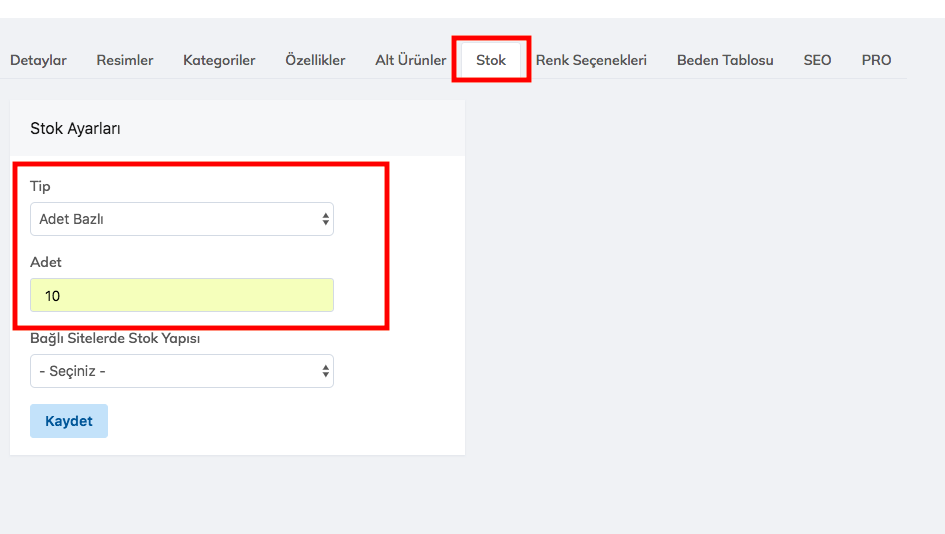This screenshot has height=534, width=945.
Task: Click the arrow icon of Tip select
Action: [325, 219]
